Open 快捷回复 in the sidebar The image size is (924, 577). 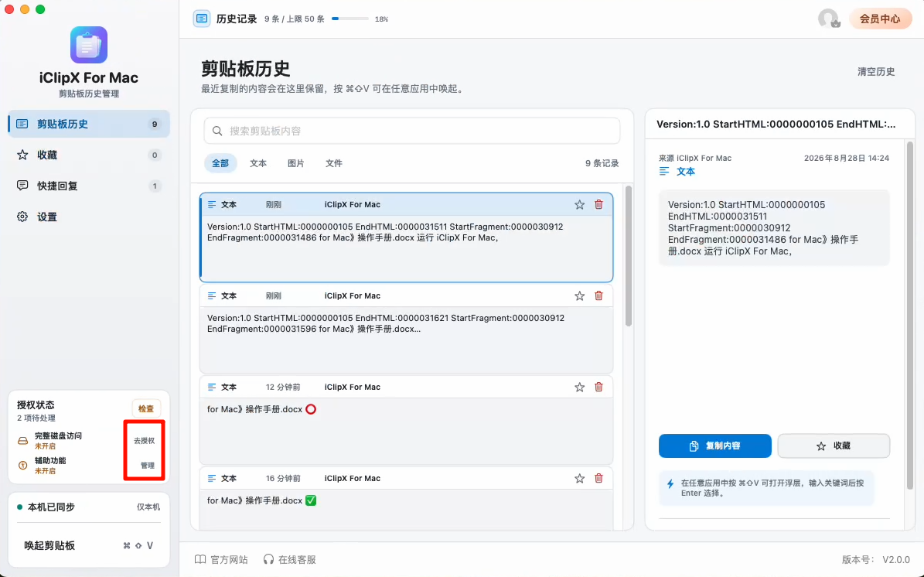point(89,186)
